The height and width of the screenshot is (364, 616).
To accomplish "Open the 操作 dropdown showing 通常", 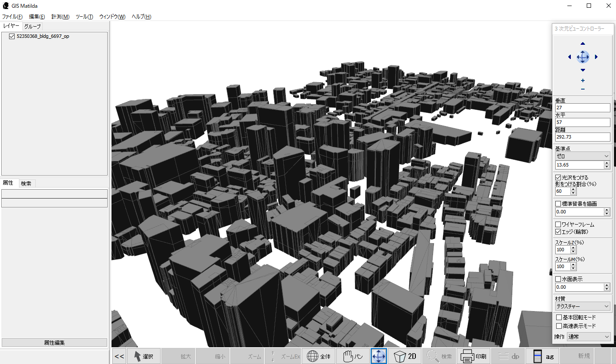I will 588,336.
